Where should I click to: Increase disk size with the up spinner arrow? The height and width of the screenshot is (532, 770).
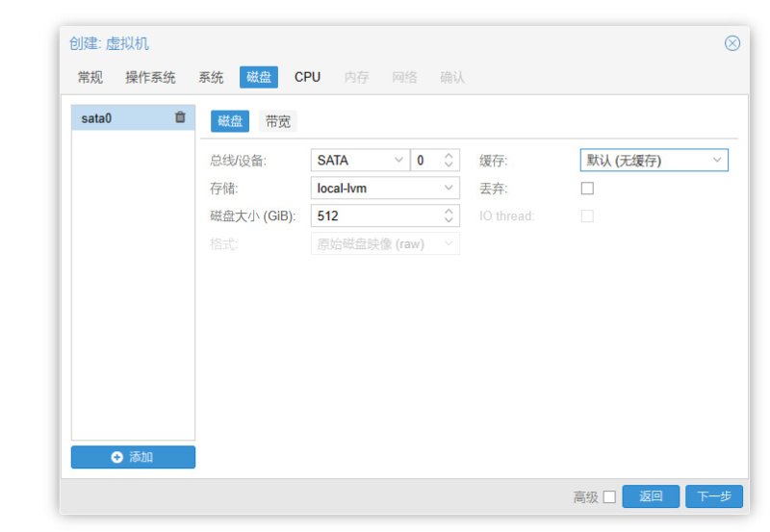[x=449, y=211]
